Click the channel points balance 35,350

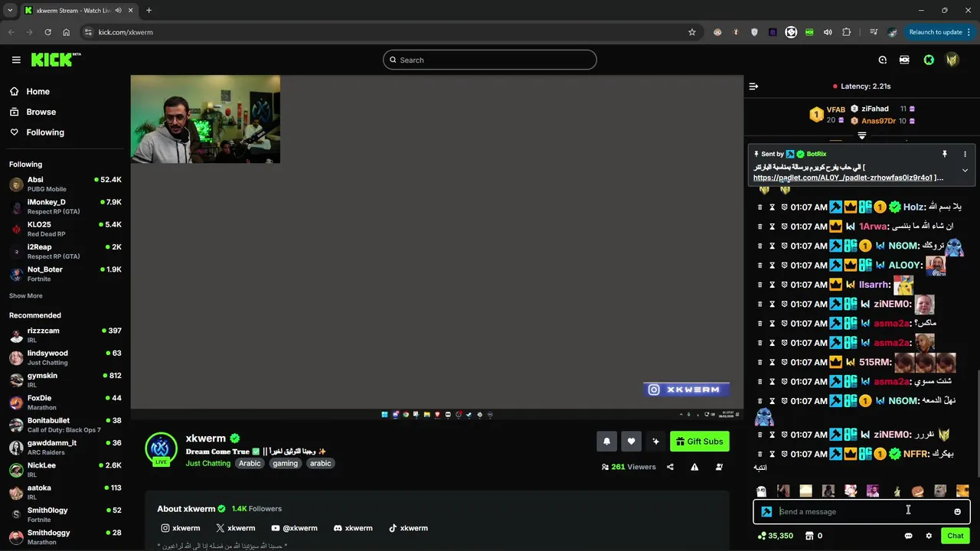[x=775, y=536]
